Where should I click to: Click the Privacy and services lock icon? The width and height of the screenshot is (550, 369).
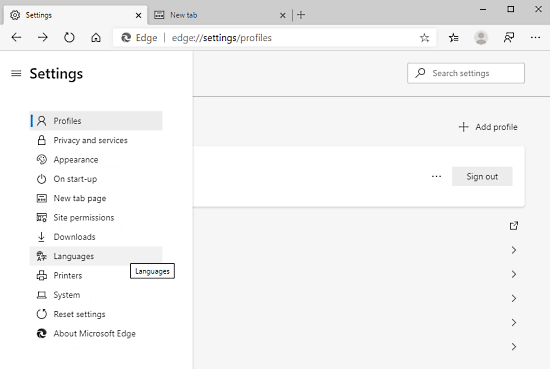[x=41, y=140]
